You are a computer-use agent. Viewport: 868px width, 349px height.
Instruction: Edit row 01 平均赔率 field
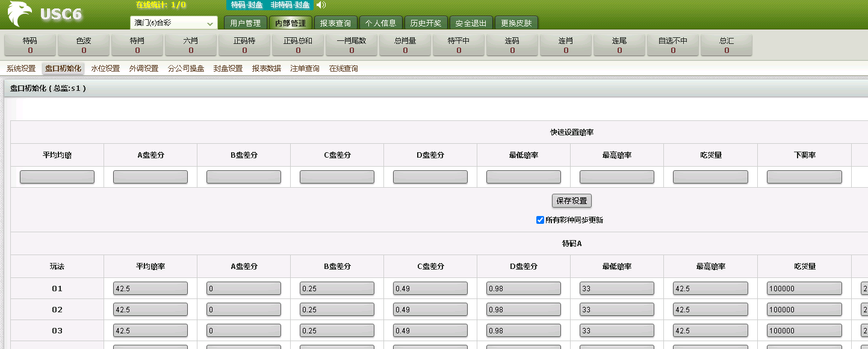coord(150,289)
